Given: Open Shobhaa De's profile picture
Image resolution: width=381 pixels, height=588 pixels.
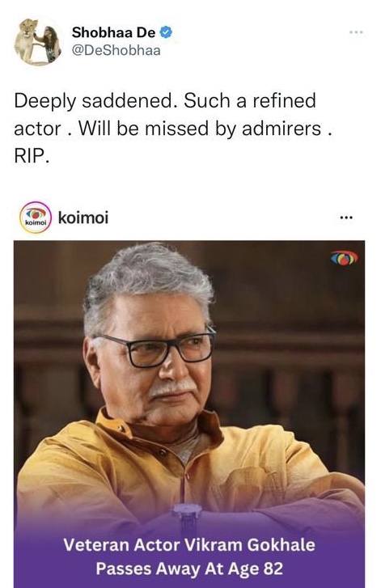Looking at the screenshot, I should tap(37, 42).
